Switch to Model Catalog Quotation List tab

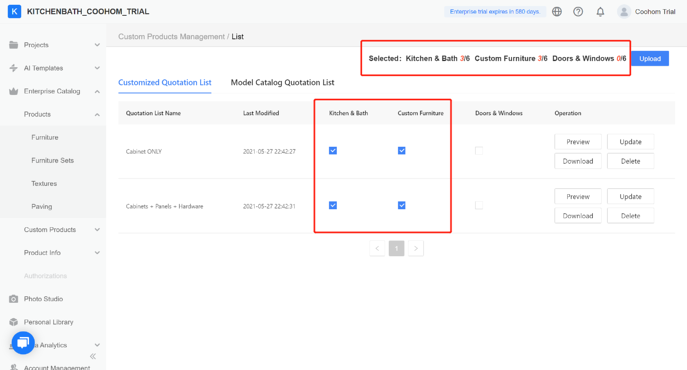[x=282, y=82]
